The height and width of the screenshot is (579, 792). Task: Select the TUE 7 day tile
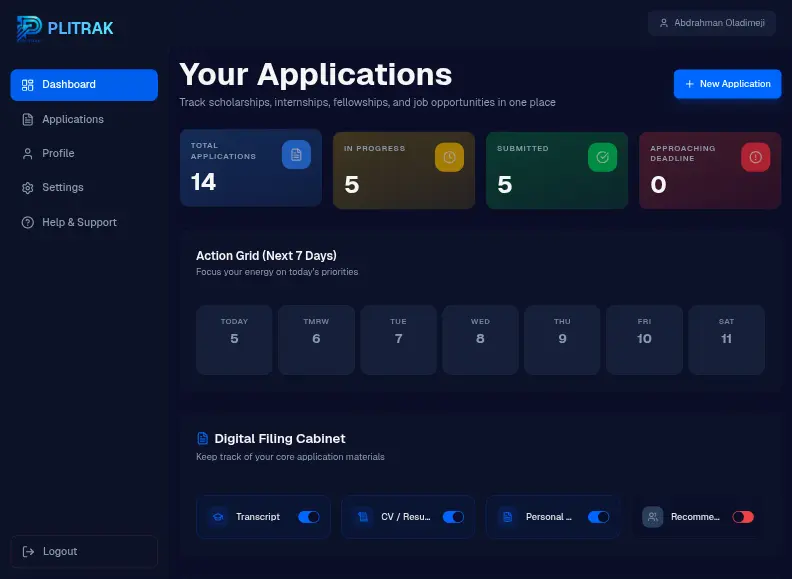[x=399, y=340]
